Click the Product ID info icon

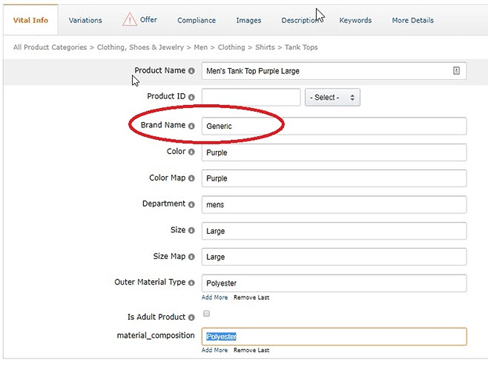(191, 97)
